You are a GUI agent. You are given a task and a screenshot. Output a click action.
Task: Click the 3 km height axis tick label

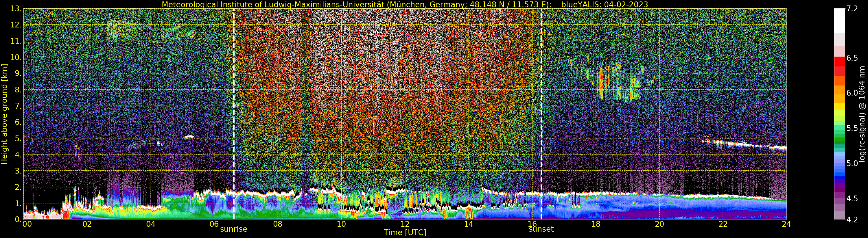click(x=18, y=171)
